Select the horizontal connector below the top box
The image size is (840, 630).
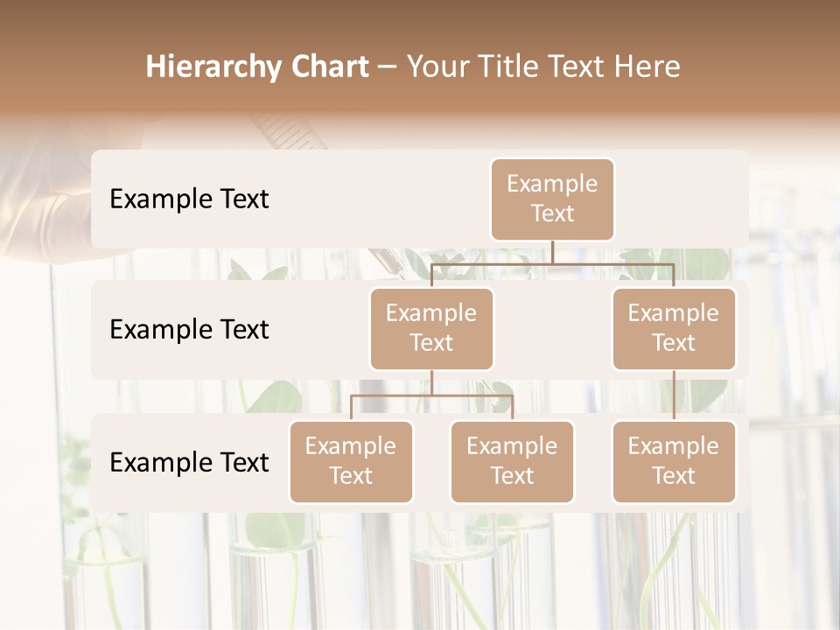(552, 263)
